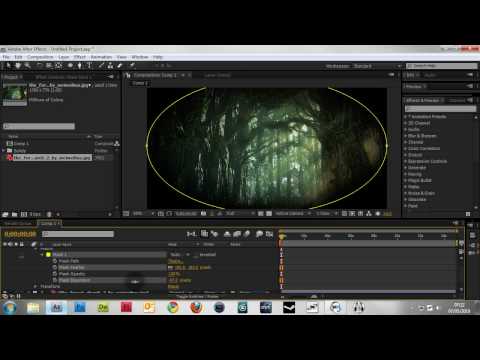Collapse the Mask 1 property group

(42, 255)
